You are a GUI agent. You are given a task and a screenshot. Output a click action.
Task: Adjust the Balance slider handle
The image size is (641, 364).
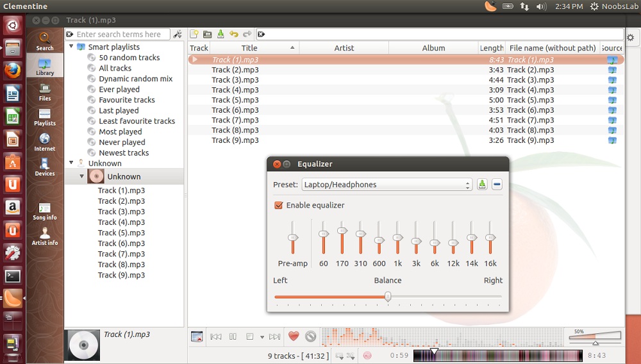[x=388, y=297]
